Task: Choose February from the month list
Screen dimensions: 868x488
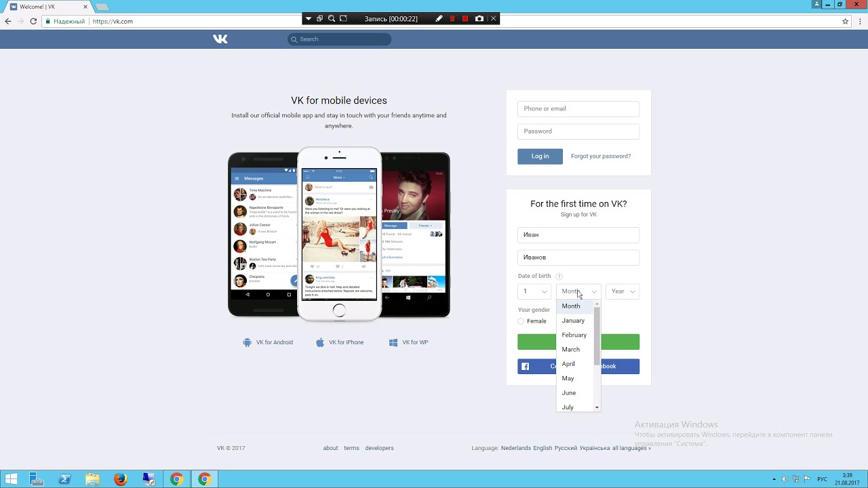Action: (575, 335)
